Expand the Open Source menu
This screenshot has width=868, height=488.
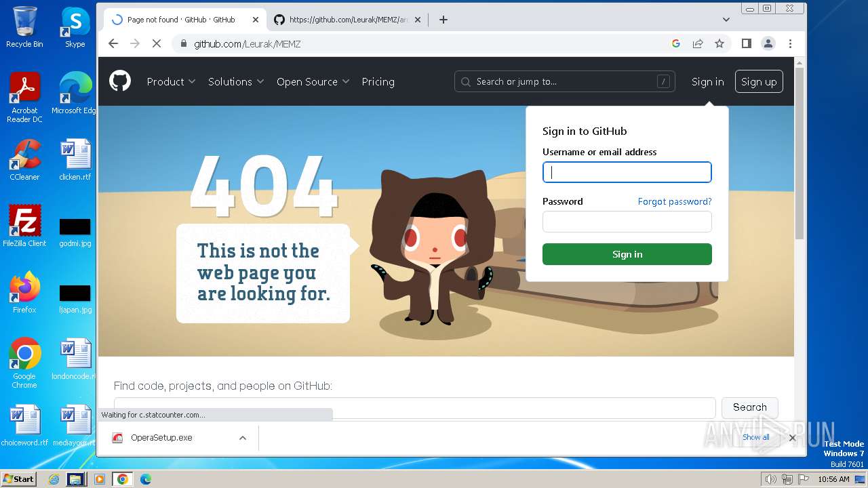[x=313, y=81]
